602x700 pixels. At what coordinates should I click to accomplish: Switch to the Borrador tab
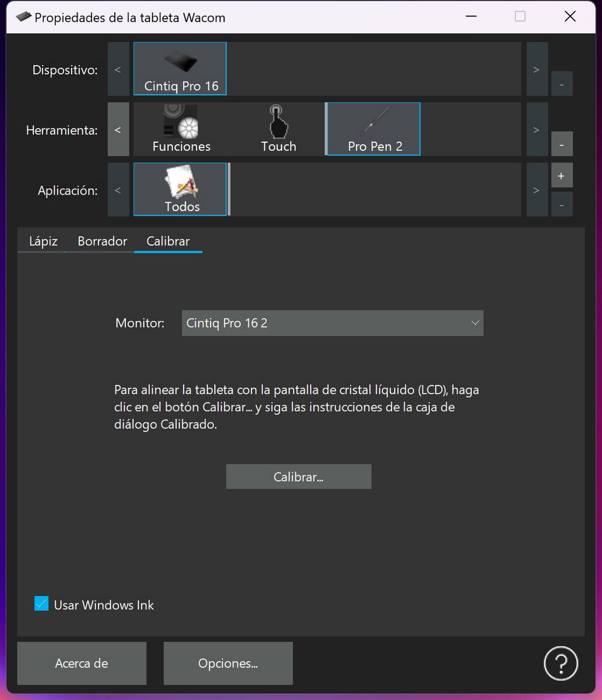102,241
